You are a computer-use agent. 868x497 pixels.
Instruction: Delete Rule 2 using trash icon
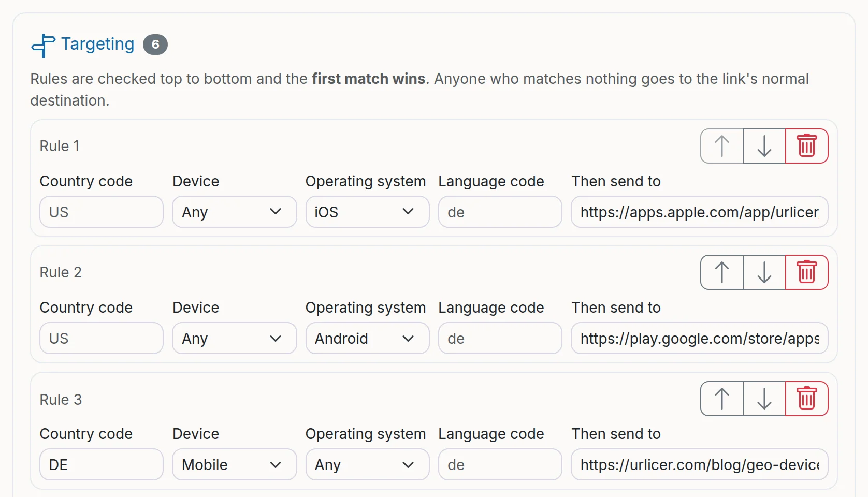807,272
